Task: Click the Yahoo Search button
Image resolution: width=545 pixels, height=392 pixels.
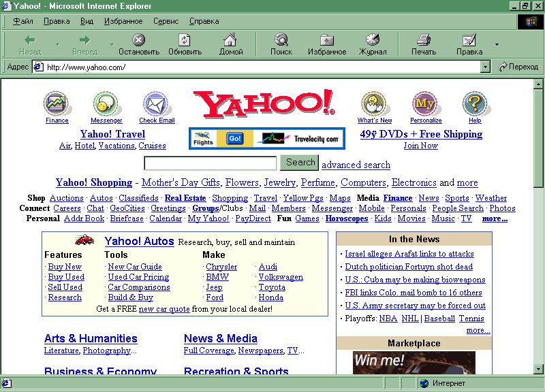Action: coord(300,163)
